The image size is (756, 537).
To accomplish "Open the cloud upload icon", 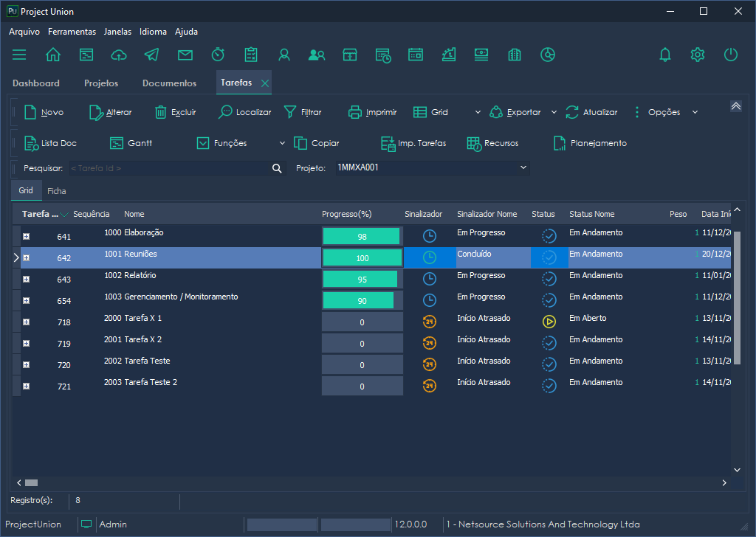I will (x=119, y=55).
